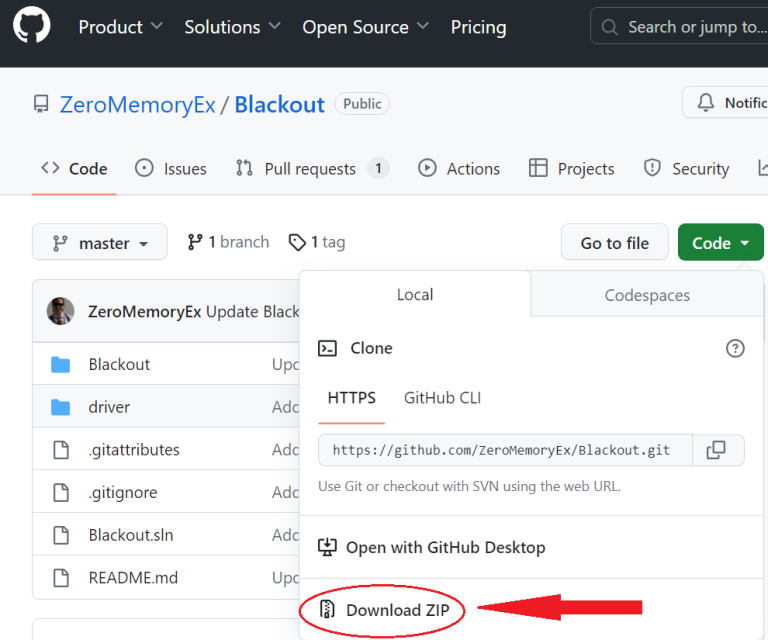Screen dimensions: 768x640
Task: Open the README.md file
Action: [133, 577]
